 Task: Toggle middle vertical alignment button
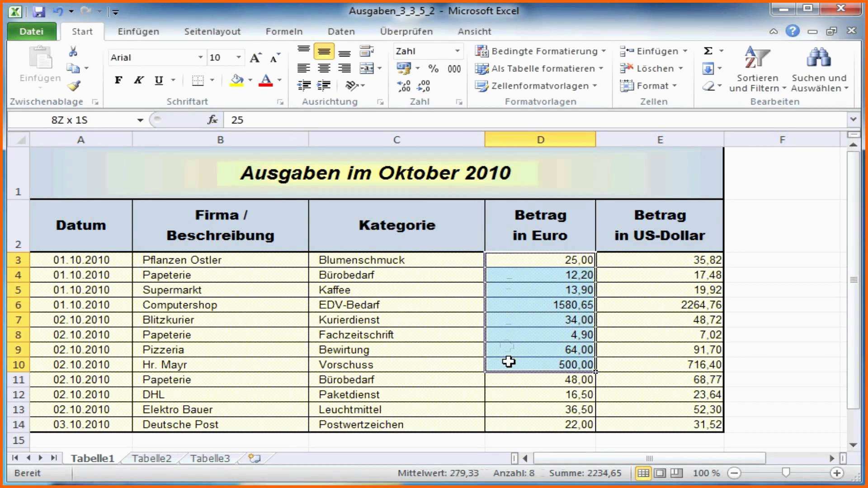pos(324,51)
